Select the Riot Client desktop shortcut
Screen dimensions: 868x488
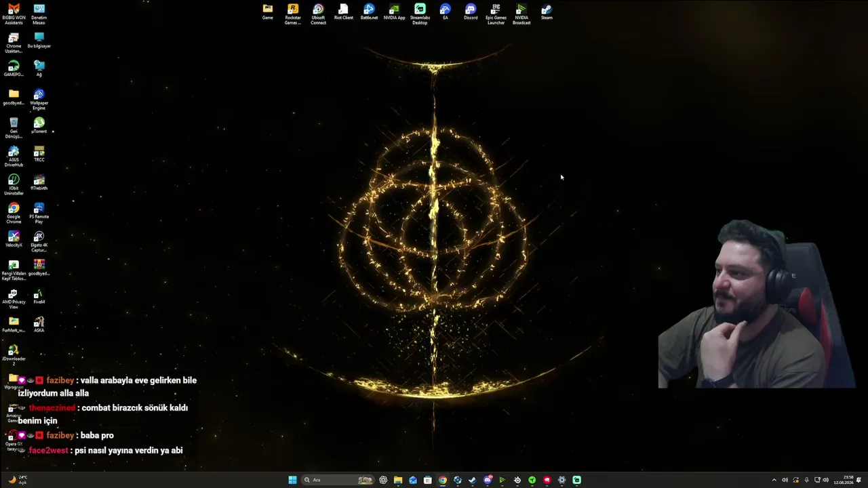(344, 12)
